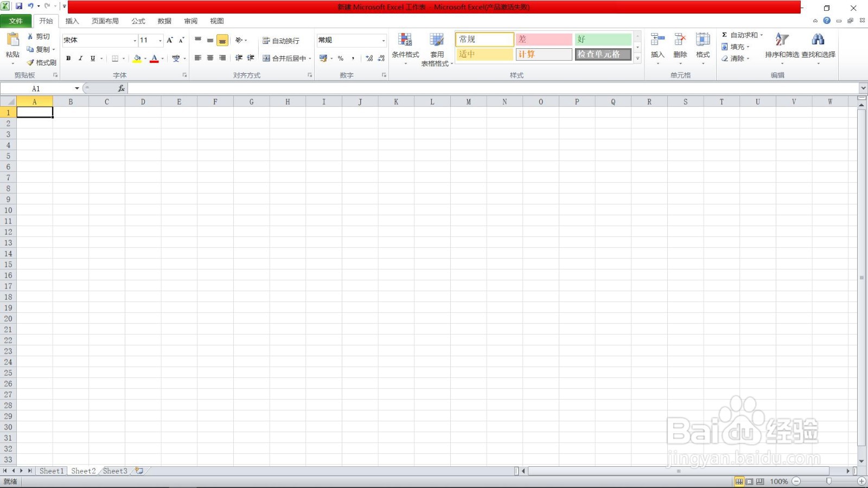Click the Select All corner triangle
This screenshot has width=868, height=488.
[8, 101]
